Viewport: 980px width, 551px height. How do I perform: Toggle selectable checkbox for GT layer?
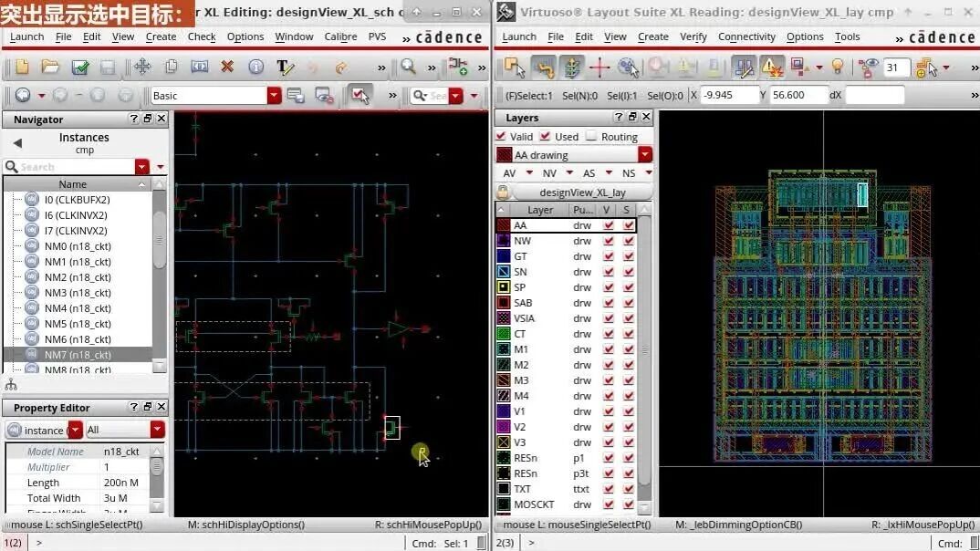[628, 256]
